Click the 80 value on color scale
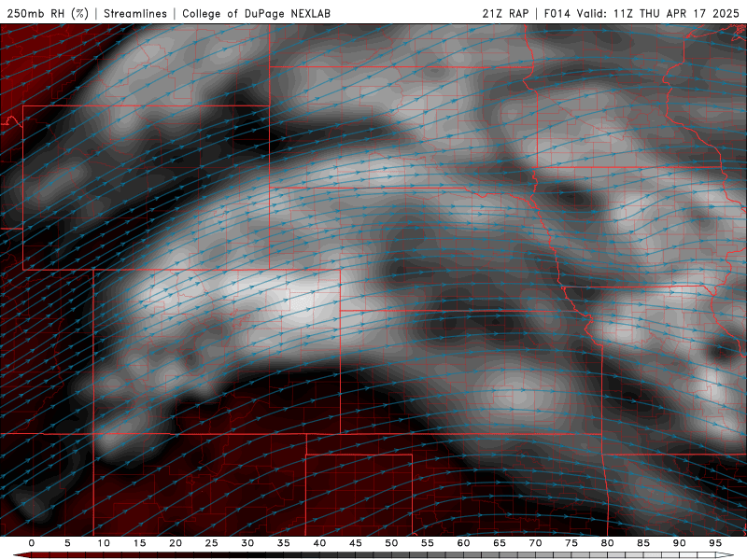Image resolution: width=747 pixels, height=560 pixels. point(607,543)
